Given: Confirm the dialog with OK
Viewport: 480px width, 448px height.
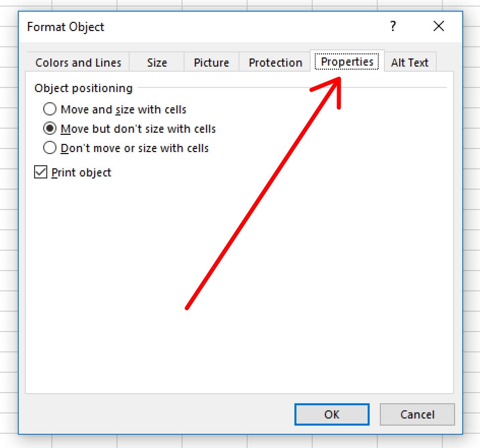Looking at the screenshot, I should (332, 414).
